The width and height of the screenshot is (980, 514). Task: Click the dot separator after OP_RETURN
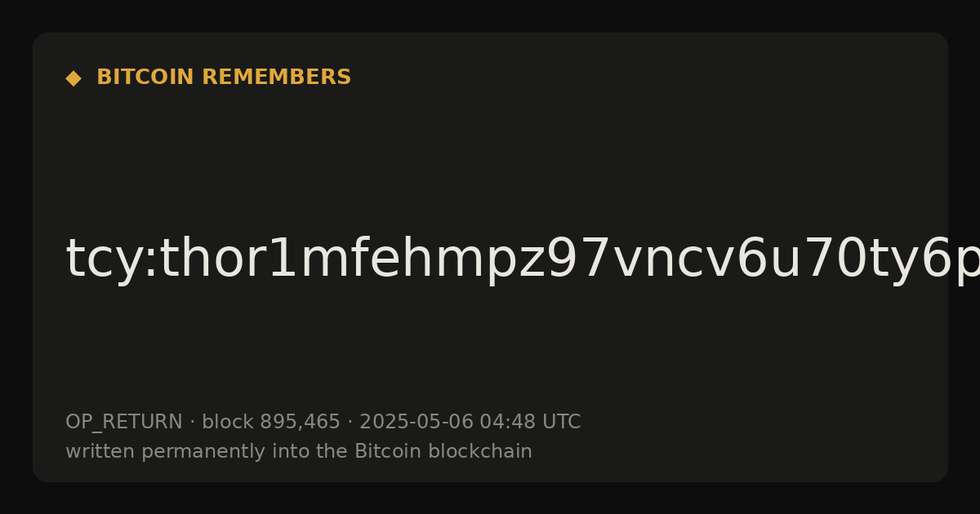pos(192,423)
